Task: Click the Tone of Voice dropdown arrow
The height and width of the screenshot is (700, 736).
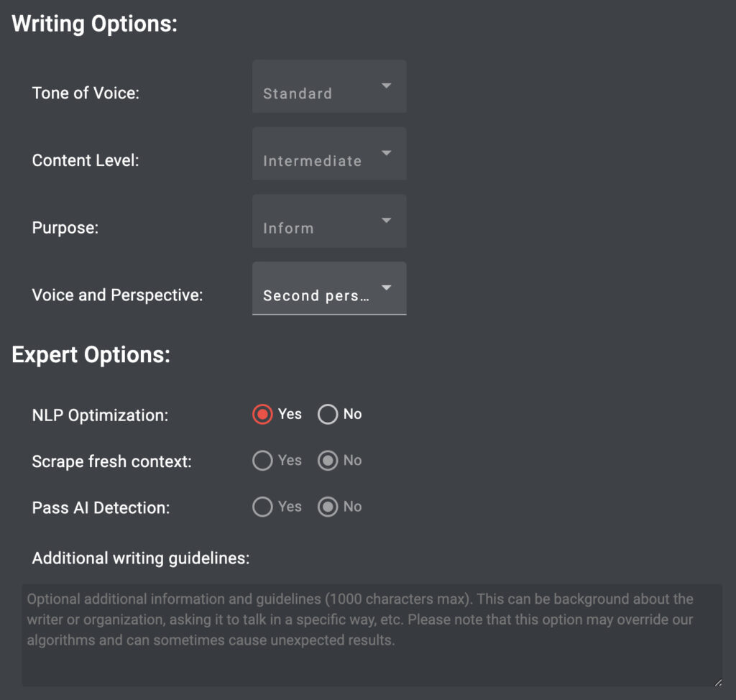Action: pos(387,85)
